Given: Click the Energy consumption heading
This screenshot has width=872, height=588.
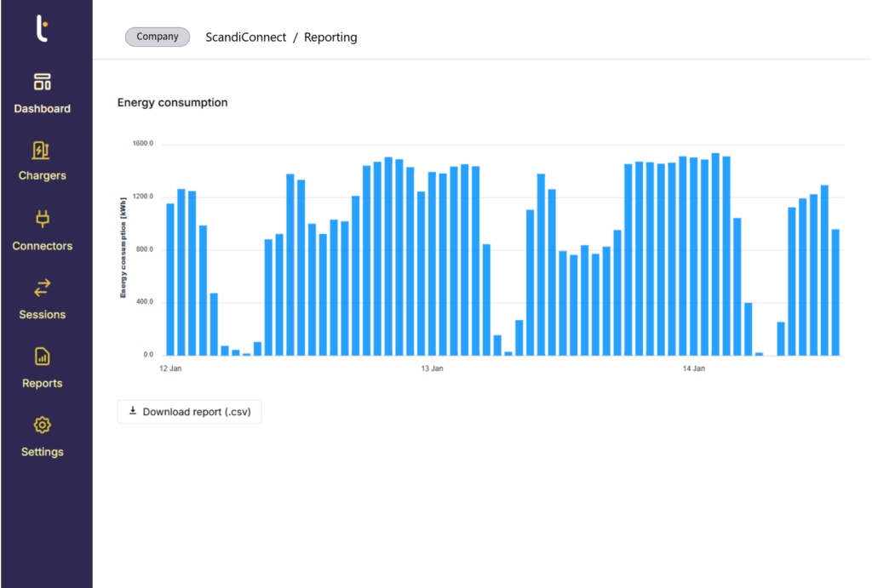Looking at the screenshot, I should pos(172,103).
